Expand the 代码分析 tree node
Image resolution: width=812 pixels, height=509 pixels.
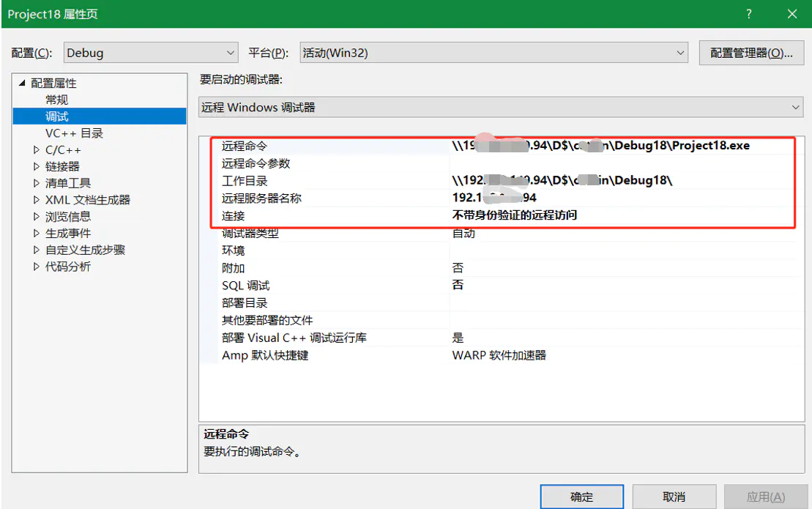click(x=37, y=266)
